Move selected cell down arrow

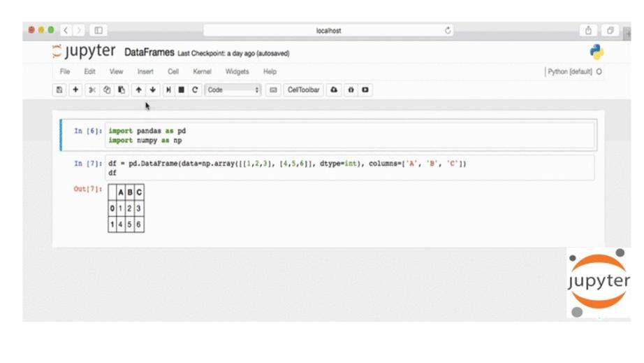(153, 90)
